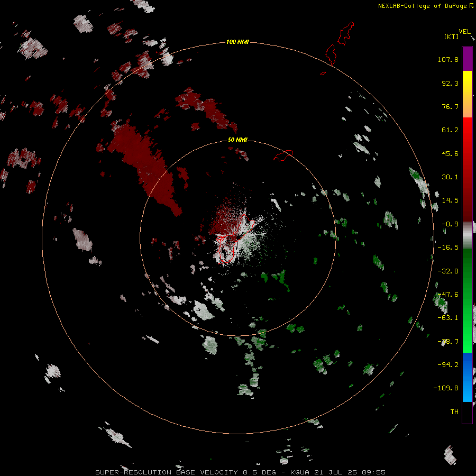Viewport: 476px width, 476px height.
Task: Click the -109.8 velocity scale value
Action: pos(446,388)
